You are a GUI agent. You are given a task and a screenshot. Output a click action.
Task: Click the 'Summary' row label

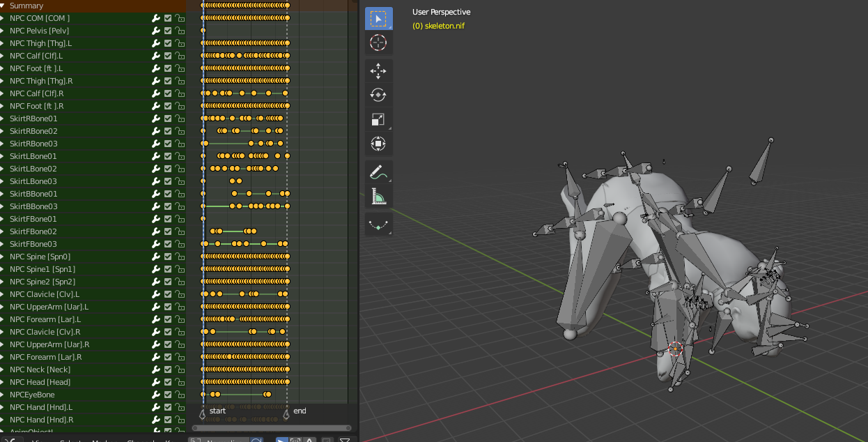tap(26, 6)
